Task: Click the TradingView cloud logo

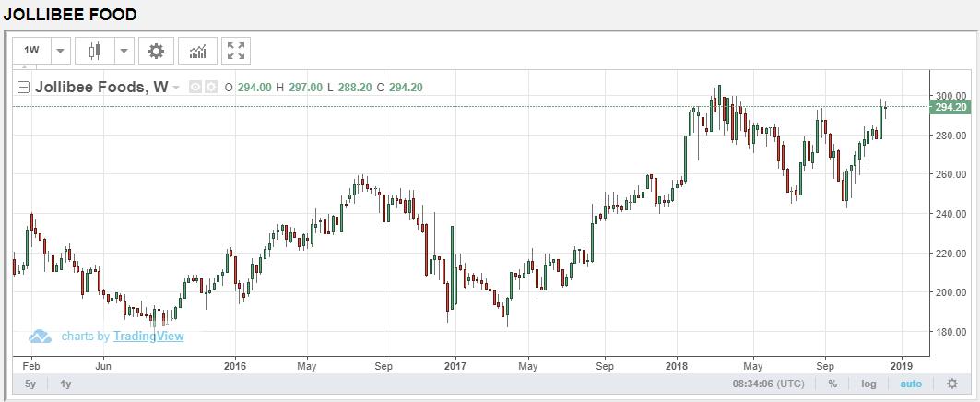Action: [x=40, y=337]
